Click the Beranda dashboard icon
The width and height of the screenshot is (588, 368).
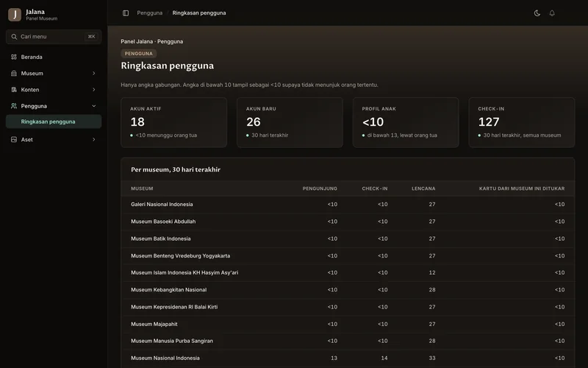click(14, 57)
